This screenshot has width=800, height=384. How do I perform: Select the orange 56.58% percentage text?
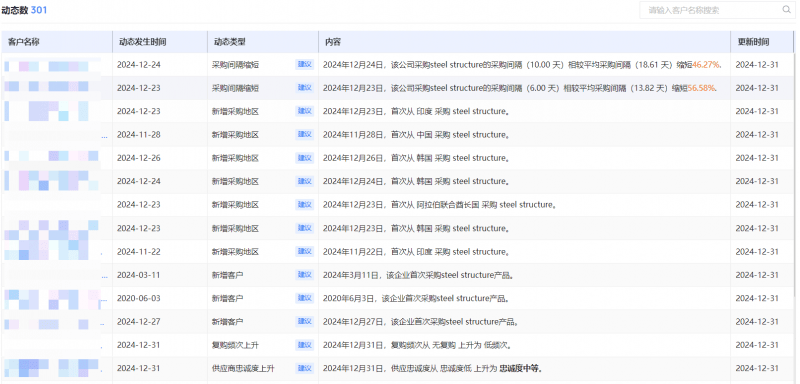tap(701, 88)
